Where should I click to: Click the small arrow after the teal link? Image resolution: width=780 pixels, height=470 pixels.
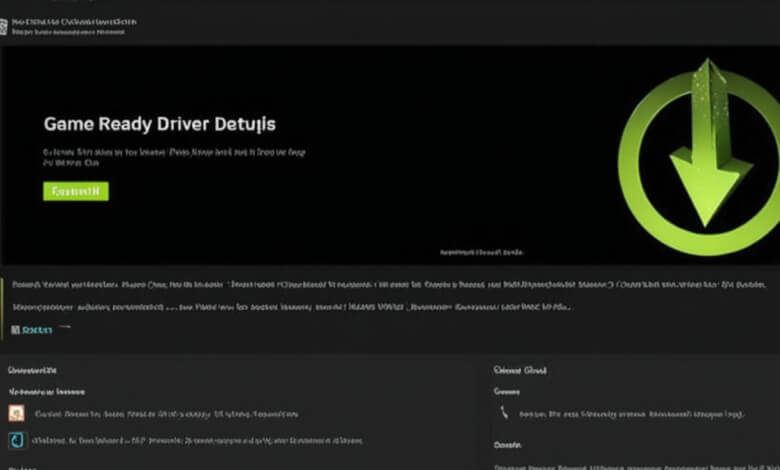tap(65, 327)
